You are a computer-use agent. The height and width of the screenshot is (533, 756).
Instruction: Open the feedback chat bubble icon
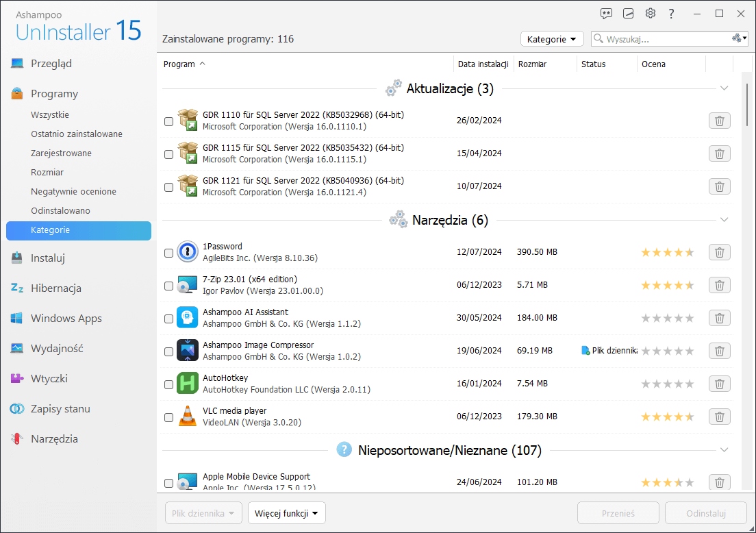(x=606, y=14)
